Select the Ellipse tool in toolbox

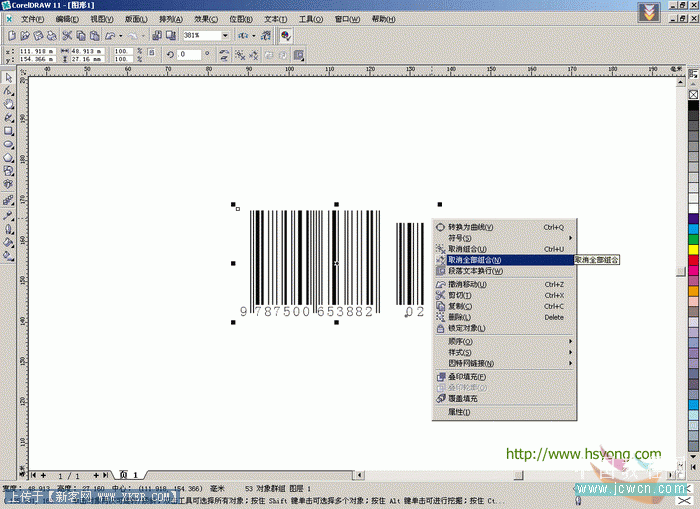9,143
